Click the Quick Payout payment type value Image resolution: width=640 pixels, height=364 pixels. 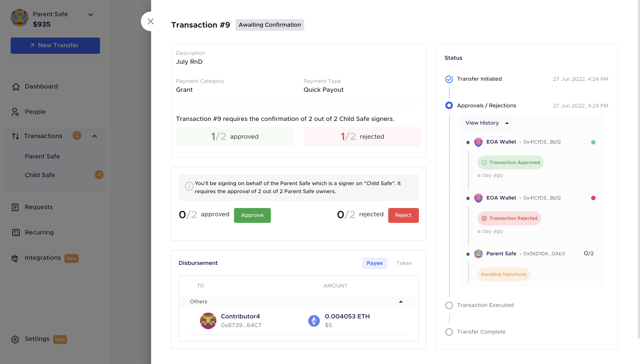[324, 90]
